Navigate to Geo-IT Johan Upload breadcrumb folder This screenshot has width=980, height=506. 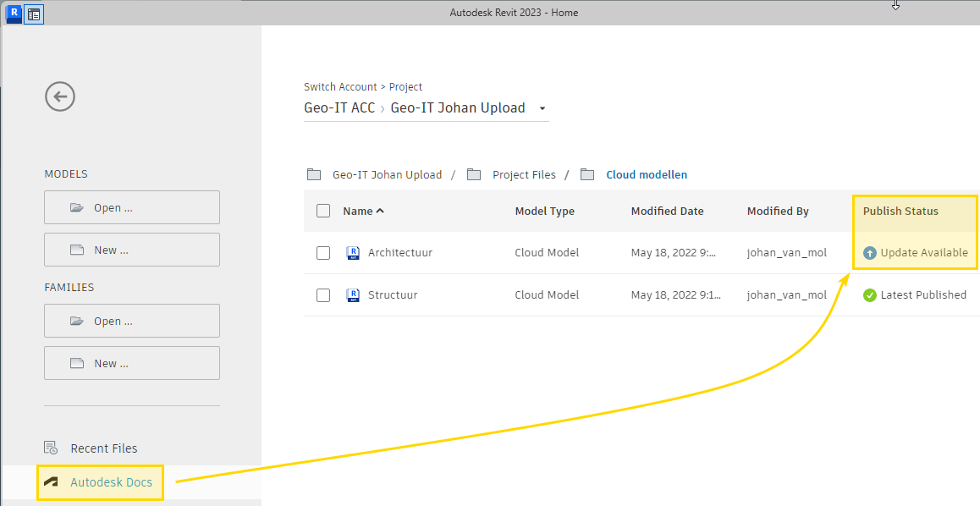click(387, 175)
